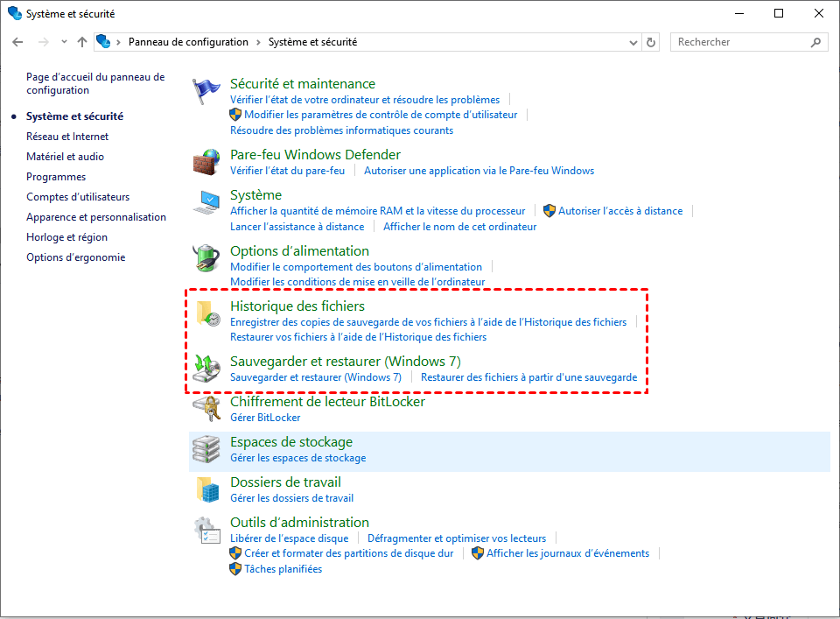
Task: Click Défragmenter et optimiser vos lecteurs
Action: click(457, 538)
